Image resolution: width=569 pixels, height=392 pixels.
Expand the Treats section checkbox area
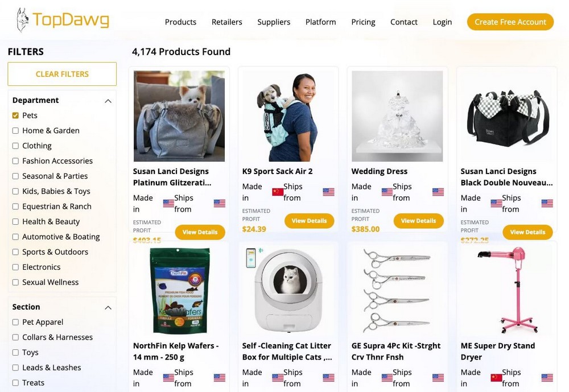(x=15, y=382)
